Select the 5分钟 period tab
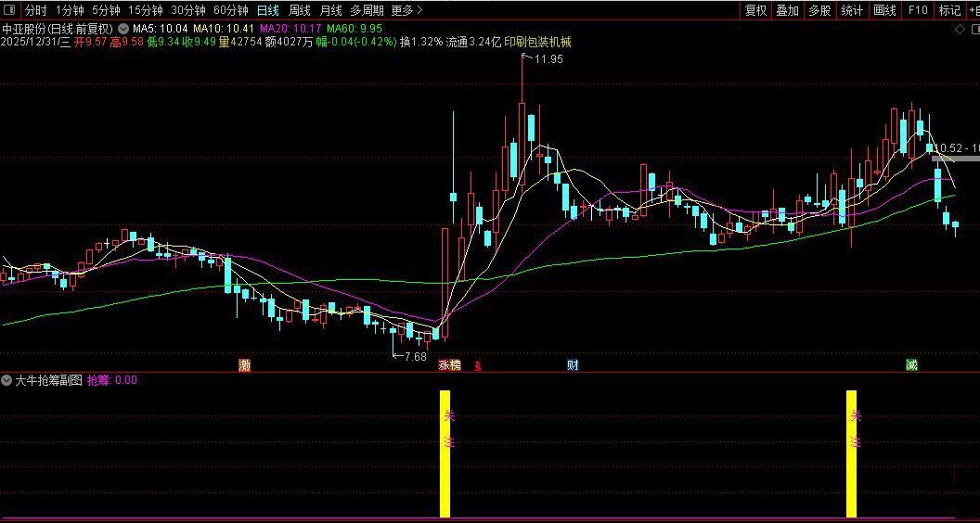 [x=106, y=10]
